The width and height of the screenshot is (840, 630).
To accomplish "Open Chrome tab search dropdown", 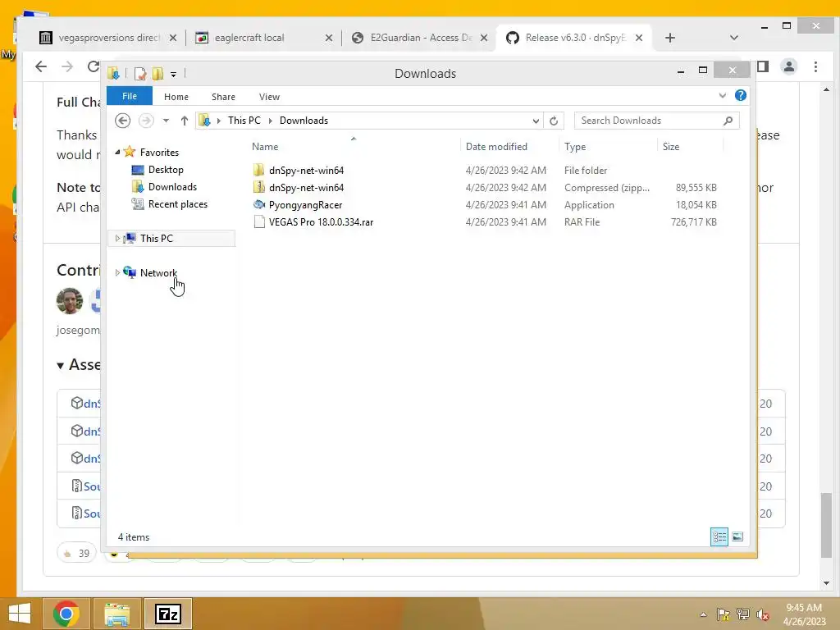I will point(734,38).
